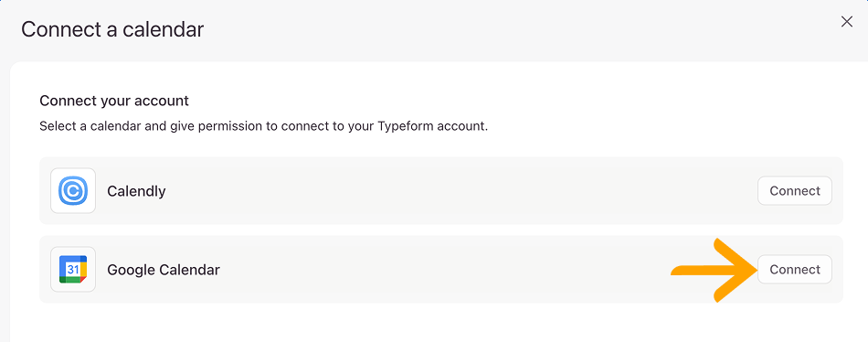Select the Google Calendar name label
The width and height of the screenshot is (868, 342).
point(164,270)
